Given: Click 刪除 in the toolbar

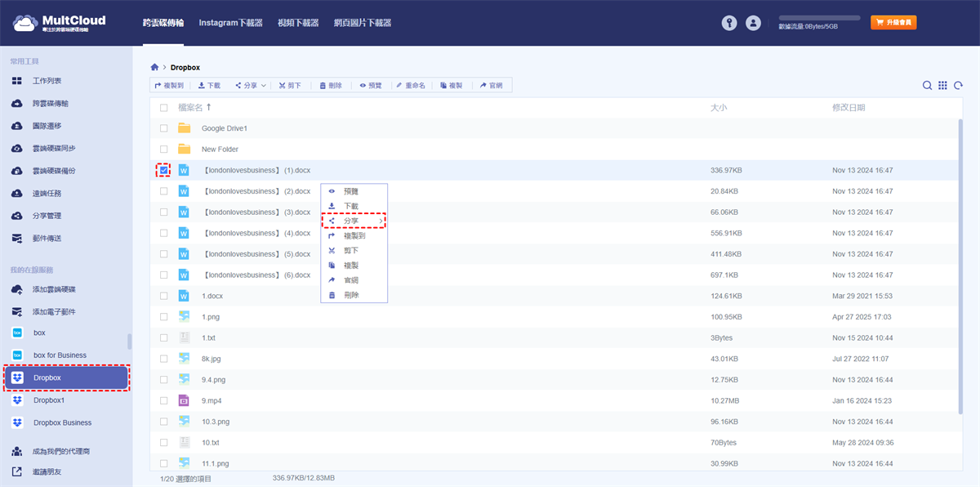Looking at the screenshot, I should tap(330, 85).
